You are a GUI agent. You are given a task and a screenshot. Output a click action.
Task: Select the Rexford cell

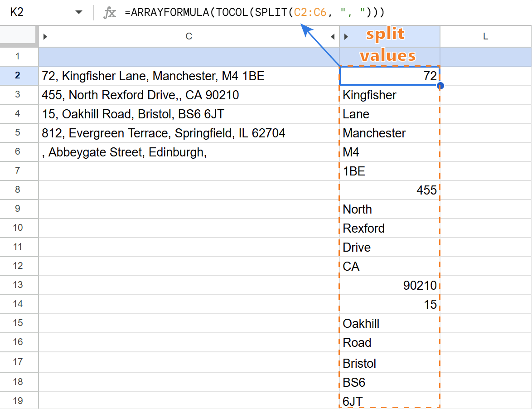pos(390,228)
